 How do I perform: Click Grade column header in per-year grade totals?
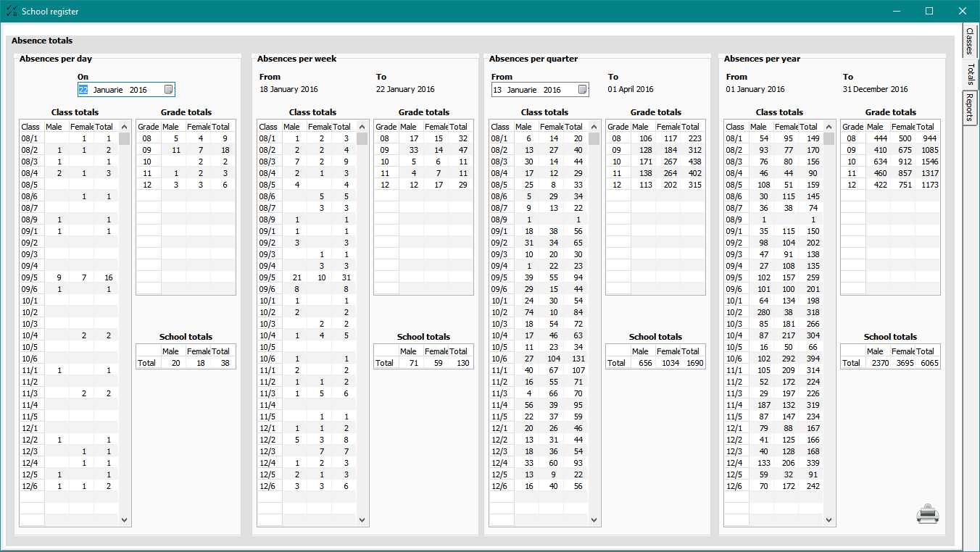point(852,127)
